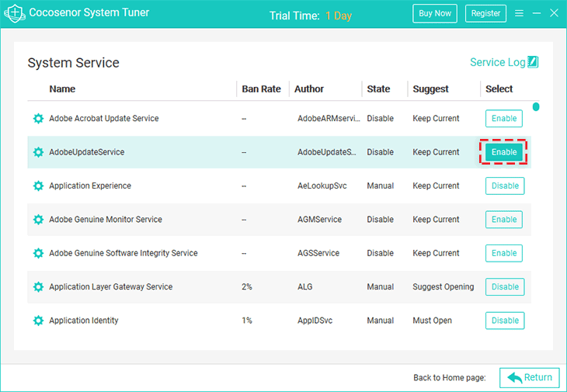Viewport: 567px width, 392px height.
Task: Click the Suggest column header
Action: click(x=430, y=88)
